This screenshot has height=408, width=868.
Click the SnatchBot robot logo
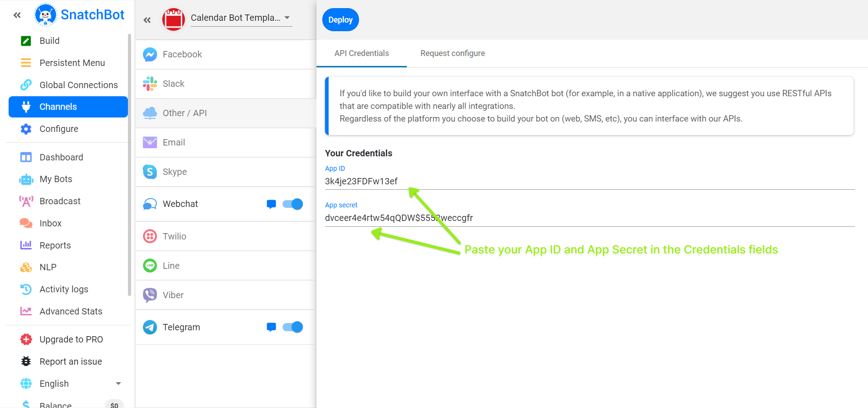click(45, 14)
